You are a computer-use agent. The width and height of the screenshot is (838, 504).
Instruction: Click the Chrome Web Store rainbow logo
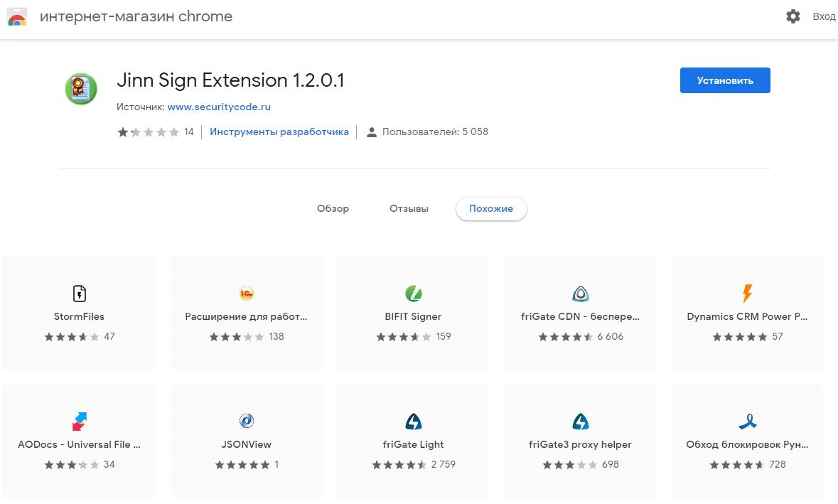[17, 16]
